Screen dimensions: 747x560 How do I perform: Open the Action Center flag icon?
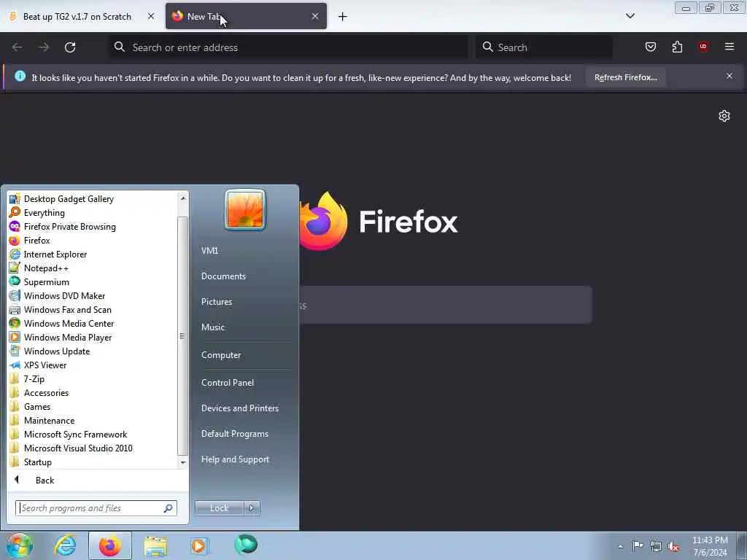[x=638, y=545]
